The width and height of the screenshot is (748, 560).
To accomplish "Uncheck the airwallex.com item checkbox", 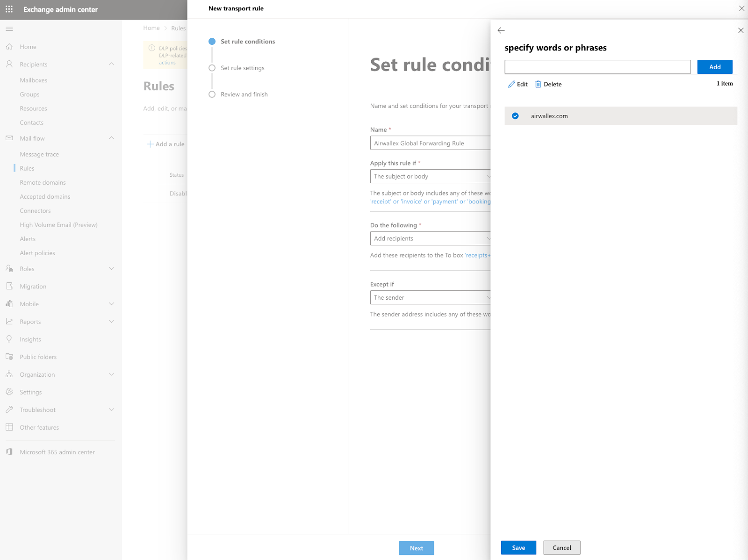I will coord(515,116).
